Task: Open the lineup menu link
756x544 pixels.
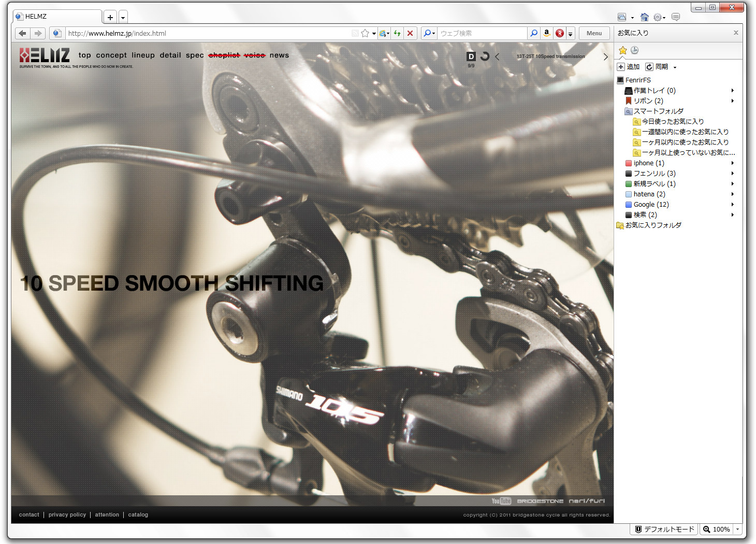Action: click(x=143, y=55)
